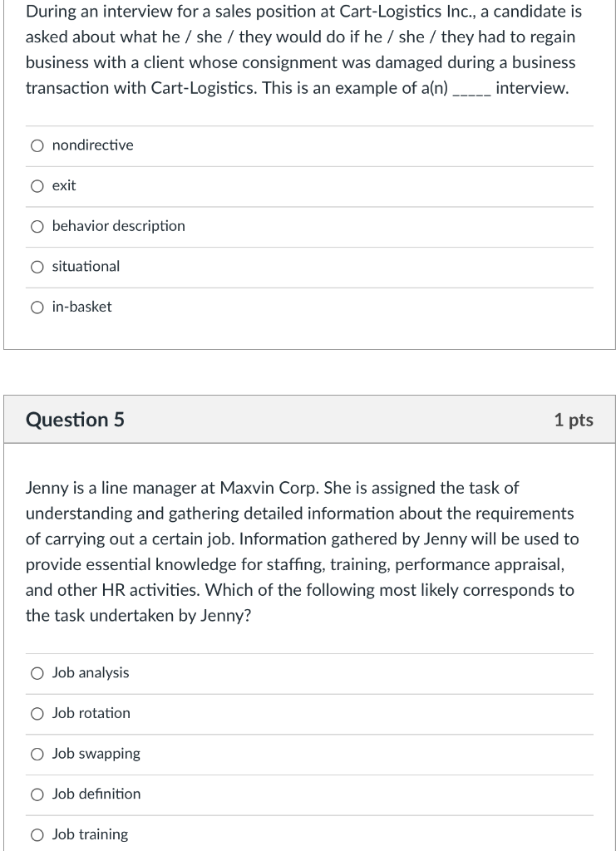Select behavior description radio button
Screen dimensions: 616x851
click(x=37, y=226)
